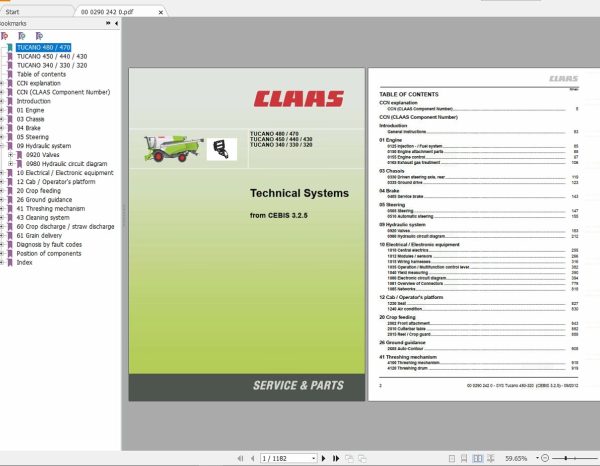
Task: Go to the first page
Action: pos(240,458)
